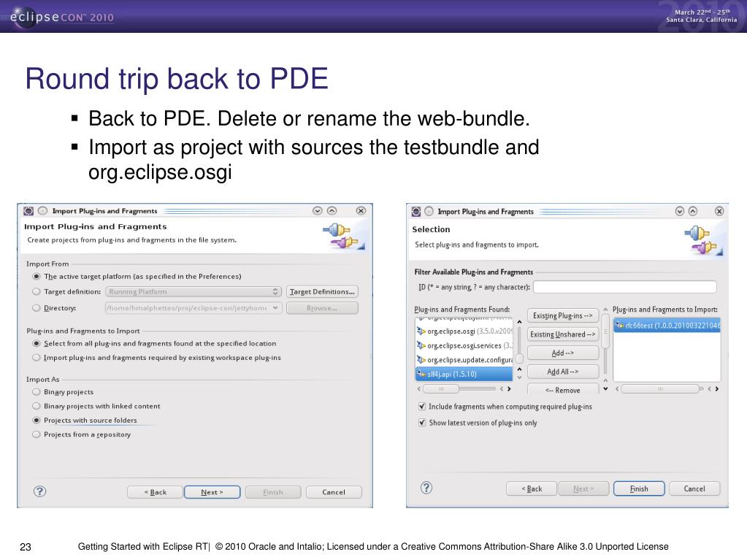Select Binary projects import option
The image size is (747, 560).
pyautogui.click(x=37, y=392)
